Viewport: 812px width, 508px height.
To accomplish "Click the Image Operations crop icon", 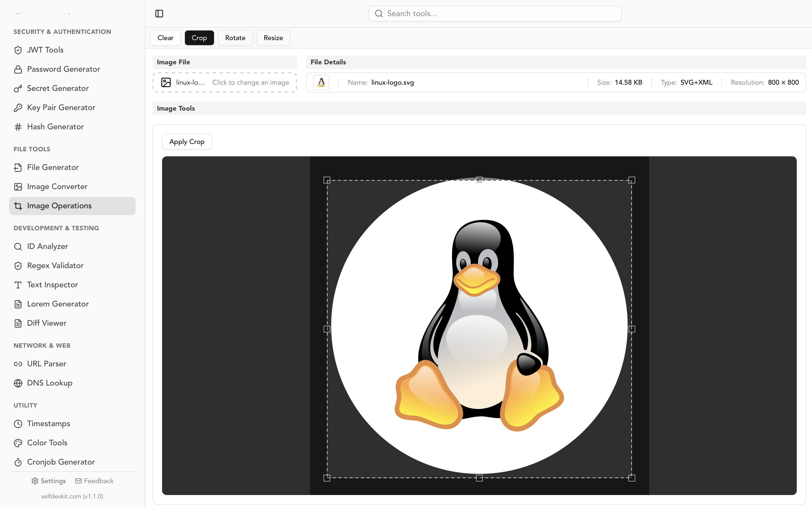I will click(x=18, y=206).
